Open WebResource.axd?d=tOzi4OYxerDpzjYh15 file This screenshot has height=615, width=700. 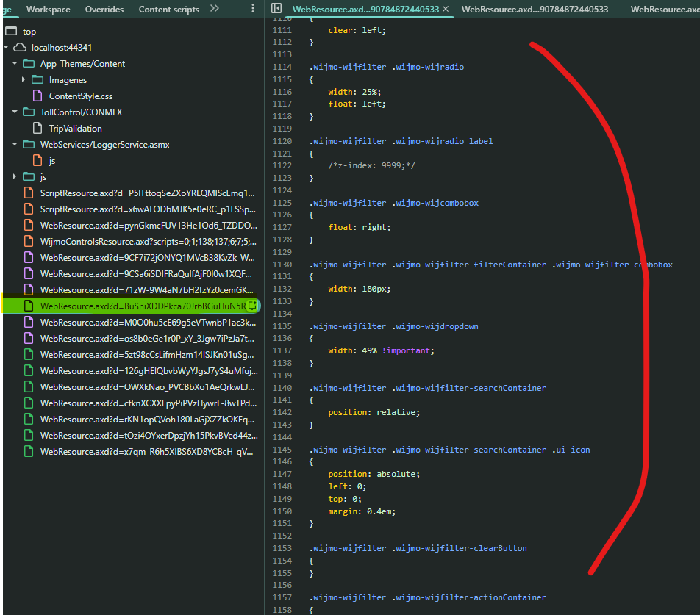[149, 436]
